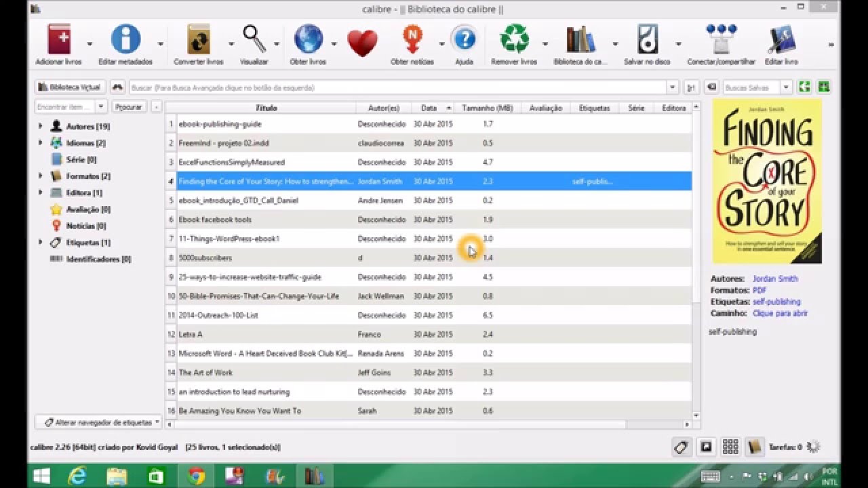The image size is (868, 488).
Task: Click the binoculars advanced search icon
Action: pyautogui.click(x=118, y=87)
